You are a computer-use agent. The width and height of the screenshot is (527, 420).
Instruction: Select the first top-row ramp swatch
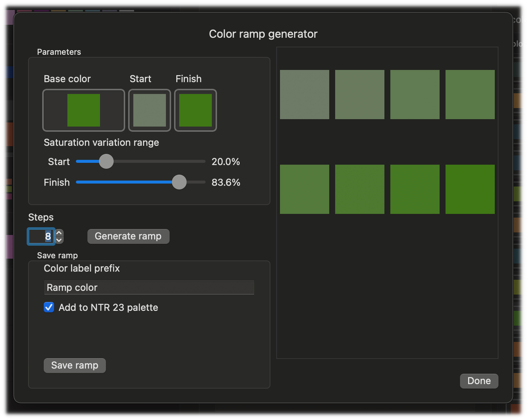304,95
